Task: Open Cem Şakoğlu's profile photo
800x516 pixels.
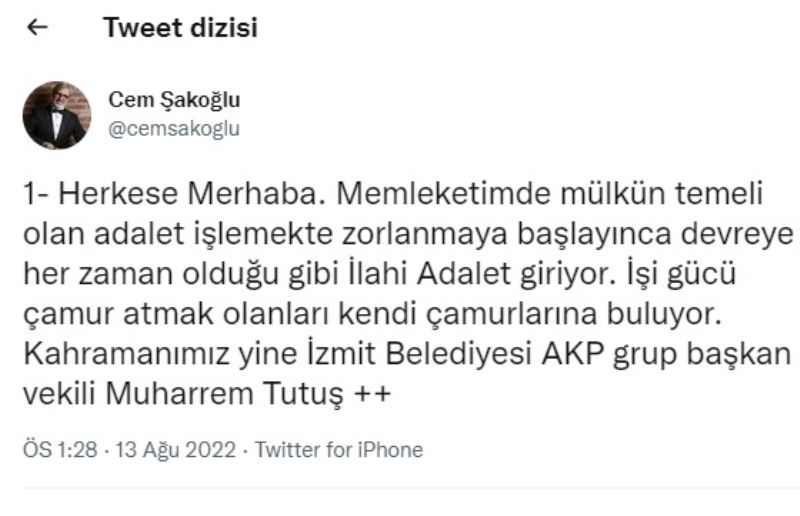Action: tap(56, 115)
